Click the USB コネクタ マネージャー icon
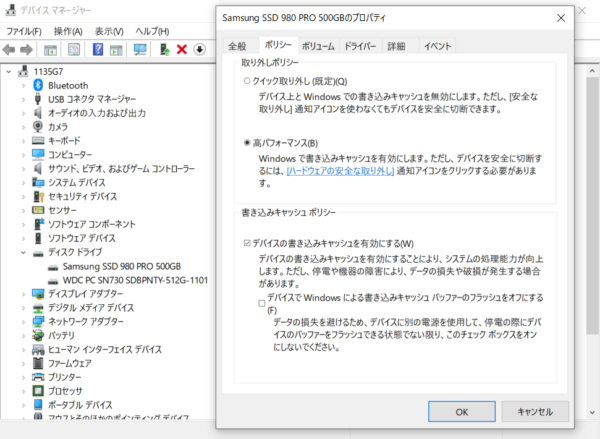The height and width of the screenshot is (439, 600). click(x=38, y=99)
